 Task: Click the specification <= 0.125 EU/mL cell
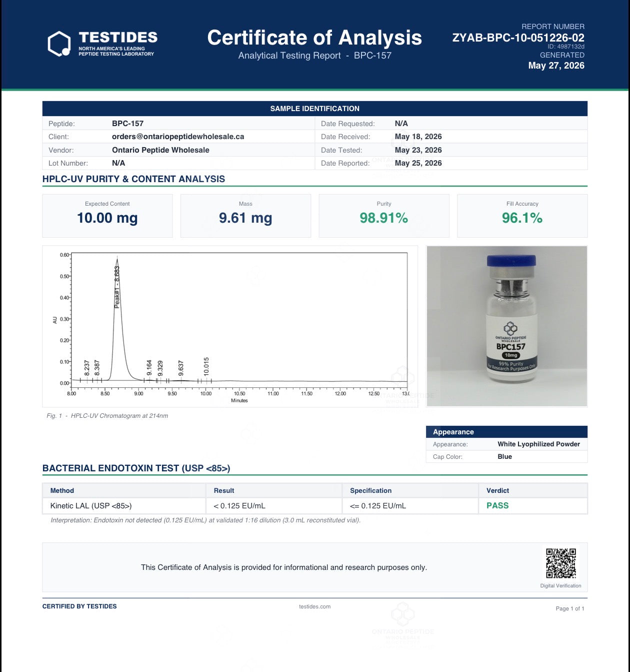[x=410, y=506]
